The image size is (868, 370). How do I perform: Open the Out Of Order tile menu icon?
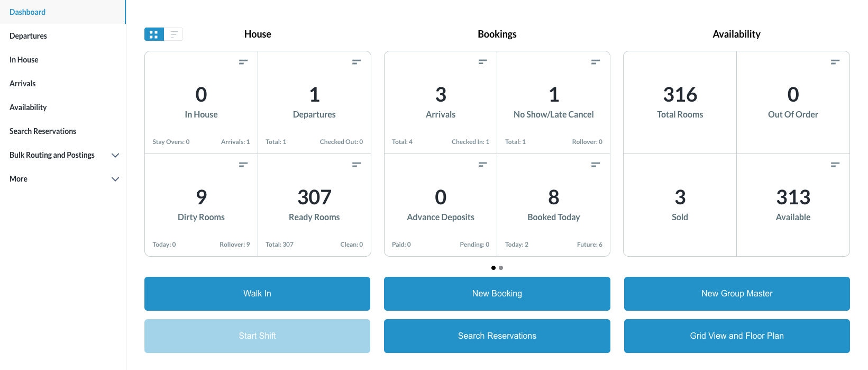pos(835,62)
